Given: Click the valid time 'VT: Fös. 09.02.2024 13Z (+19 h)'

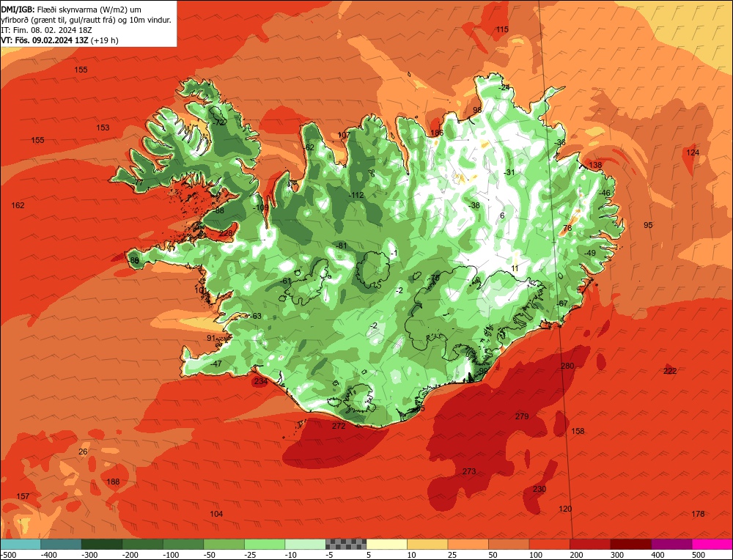Looking at the screenshot, I should 60,40.
